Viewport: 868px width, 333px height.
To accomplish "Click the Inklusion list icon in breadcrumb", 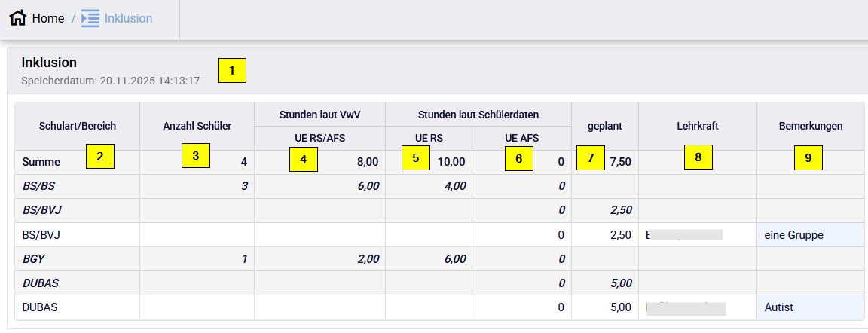I will click(x=90, y=18).
